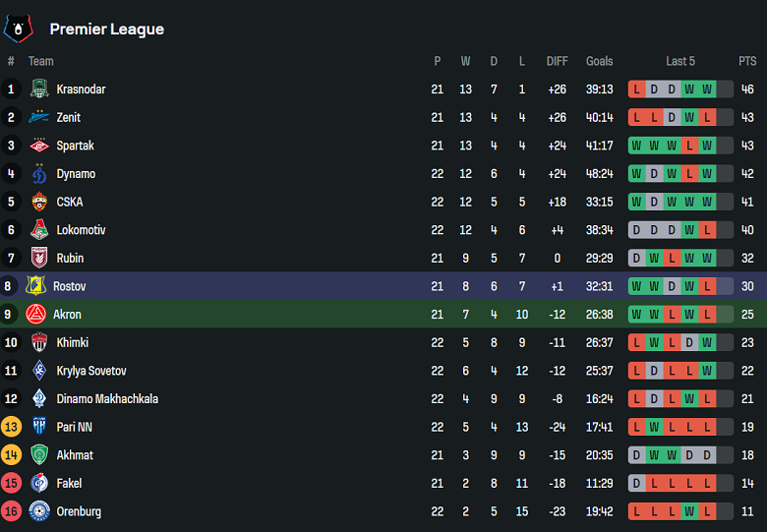Click the Dynamo club logo

click(x=39, y=174)
